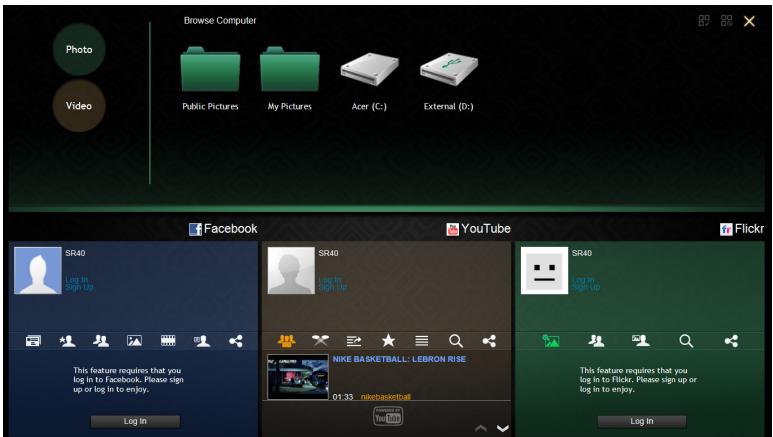Click the Sign Up link beside YouTube avatar
The height and width of the screenshot is (437, 773).
(x=332, y=287)
